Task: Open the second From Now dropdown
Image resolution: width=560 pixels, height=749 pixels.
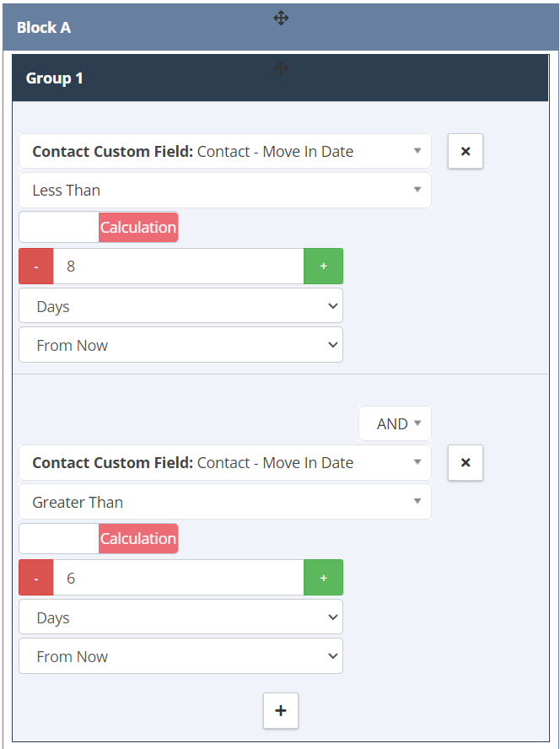Action: [180, 656]
